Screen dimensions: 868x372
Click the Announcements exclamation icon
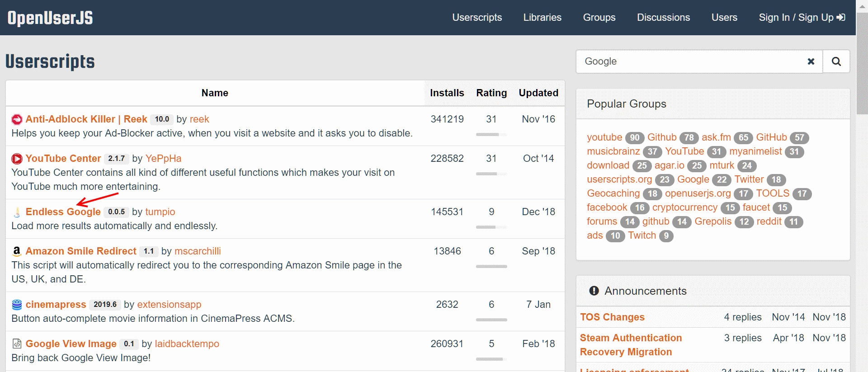click(x=594, y=291)
